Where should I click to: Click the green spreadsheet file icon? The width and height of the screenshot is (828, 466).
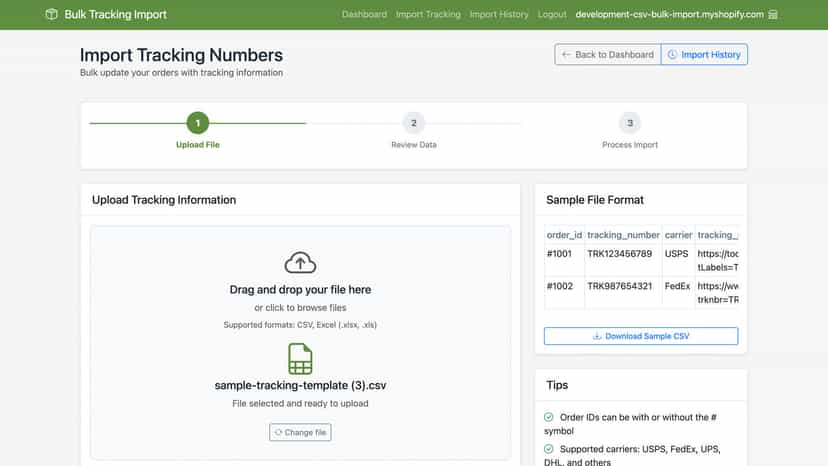[300, 359]
